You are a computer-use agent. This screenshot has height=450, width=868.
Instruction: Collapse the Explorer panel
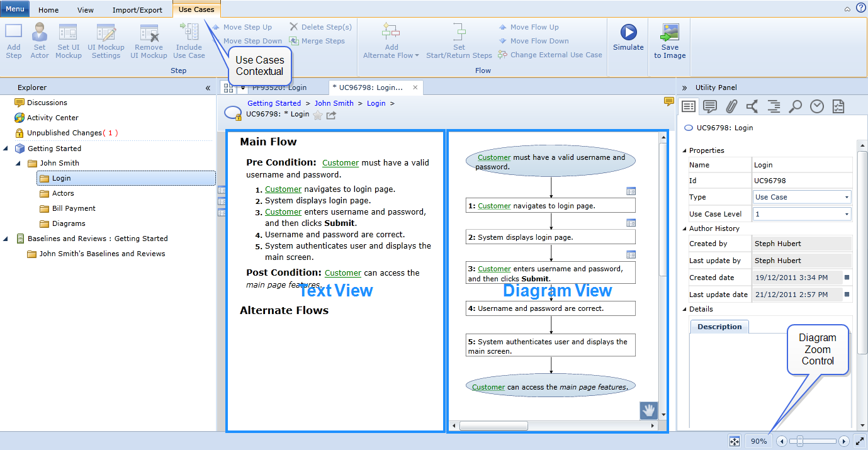(208, 88)
